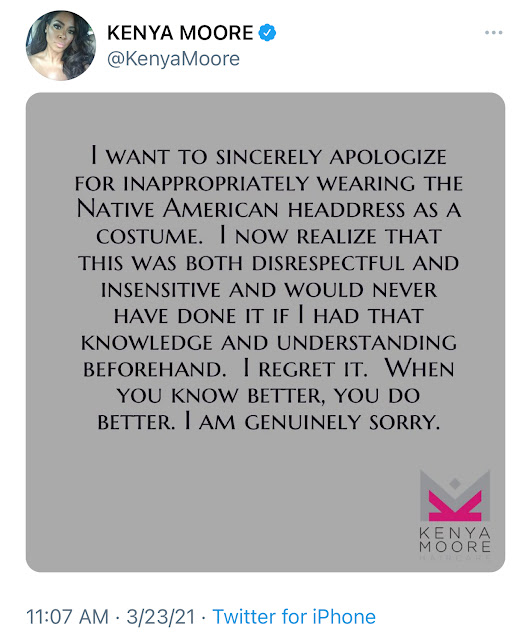Click the faint HAIRCARE text under the logo

pos(455,558)
